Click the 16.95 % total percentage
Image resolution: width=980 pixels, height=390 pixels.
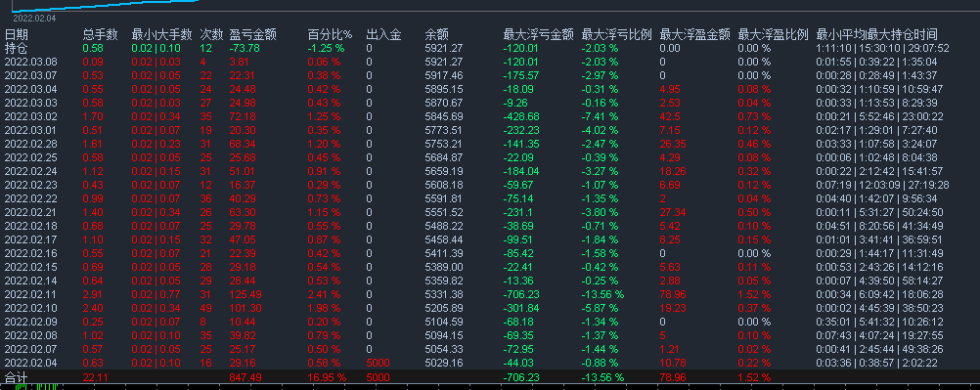(327, 377)
